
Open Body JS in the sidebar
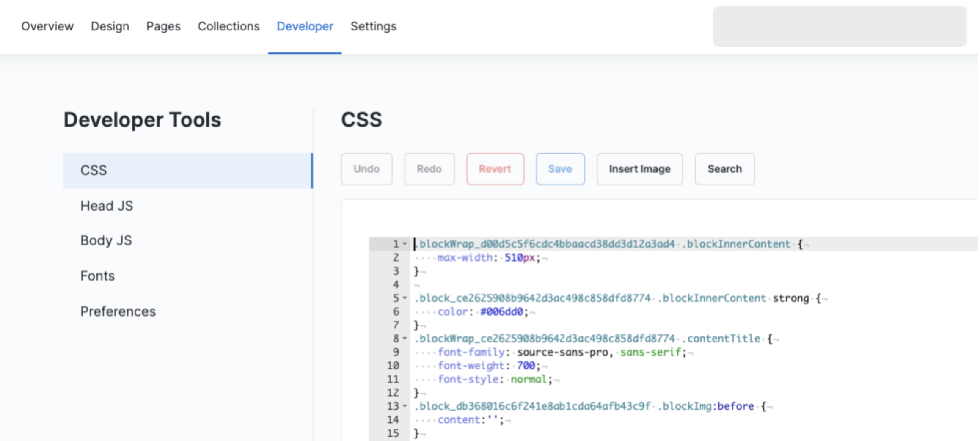[x=106, y=240]
